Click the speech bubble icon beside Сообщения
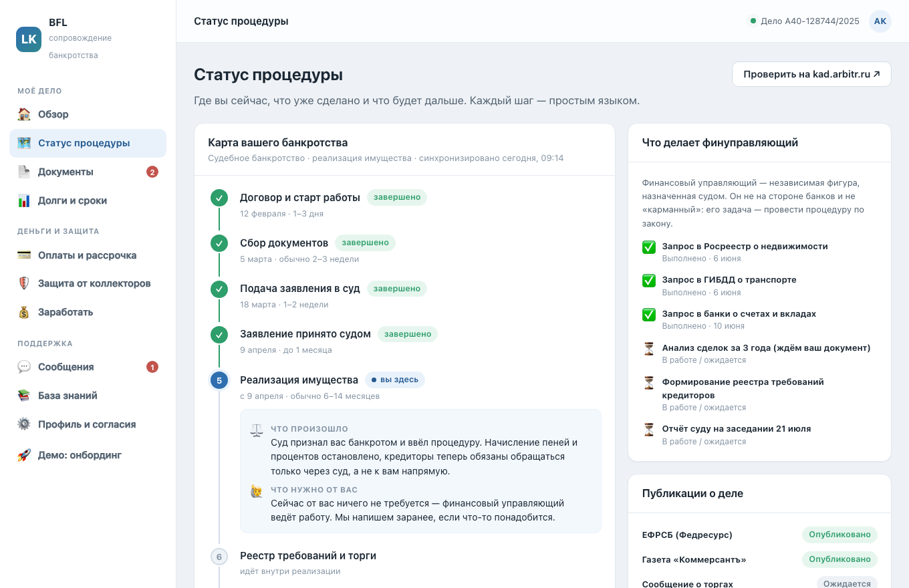 click(x=24, y=367)
